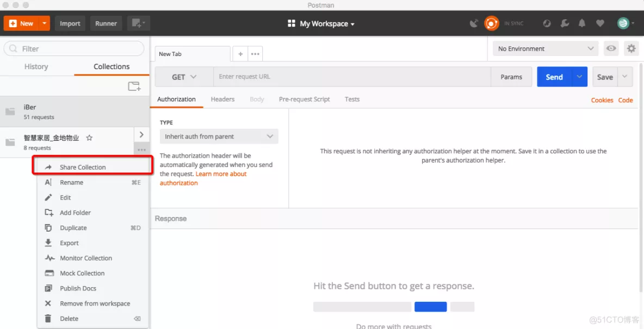Add a new request tab with plus
The width and height of the screenshot is (644, 329).
(x=240, y=54)
